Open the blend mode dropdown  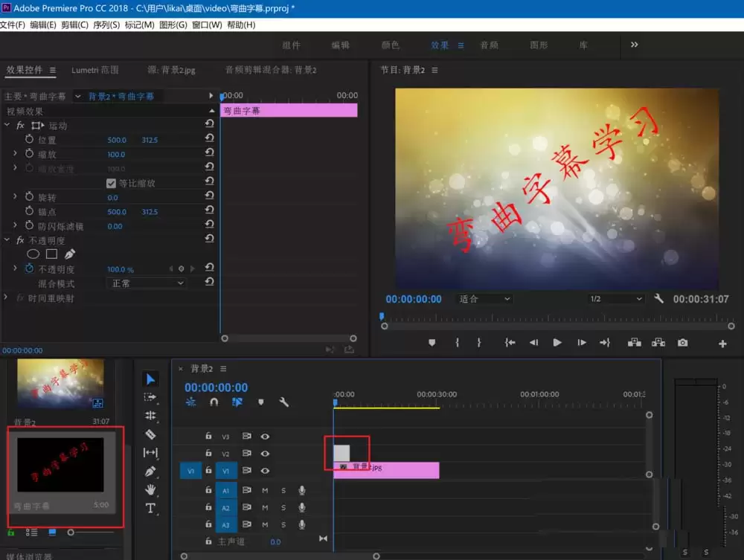[147, 283]
